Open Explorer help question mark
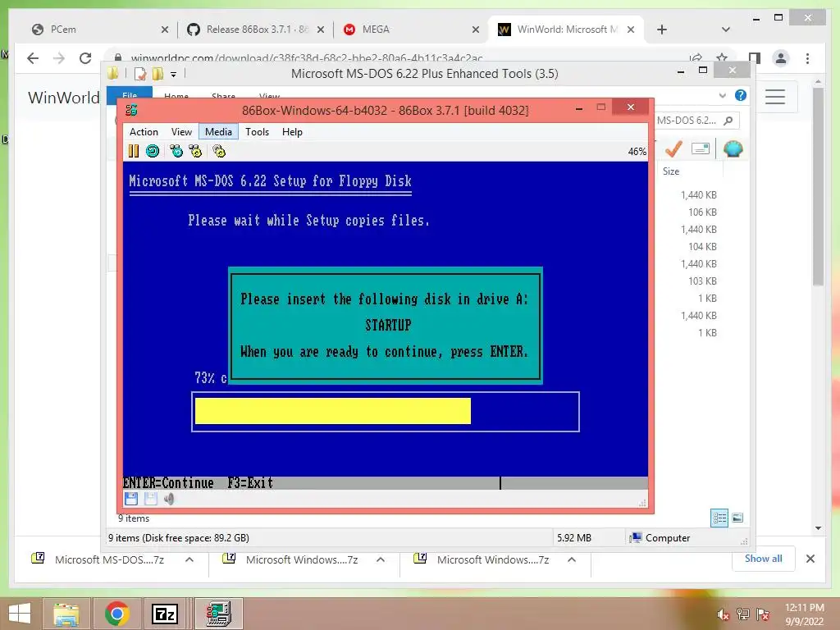The width and height of the screenshot is (840, 630). [x=741, y=95]
